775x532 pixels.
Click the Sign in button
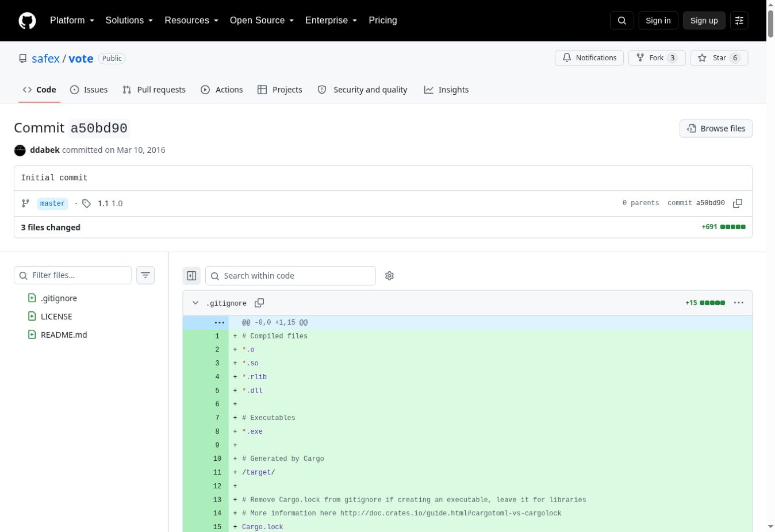click(658, 21)
